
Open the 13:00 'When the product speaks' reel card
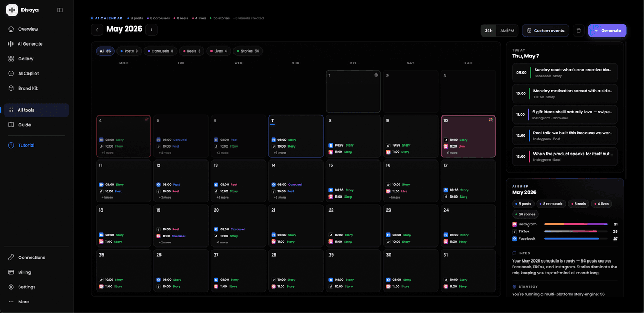tap(565, 156)
